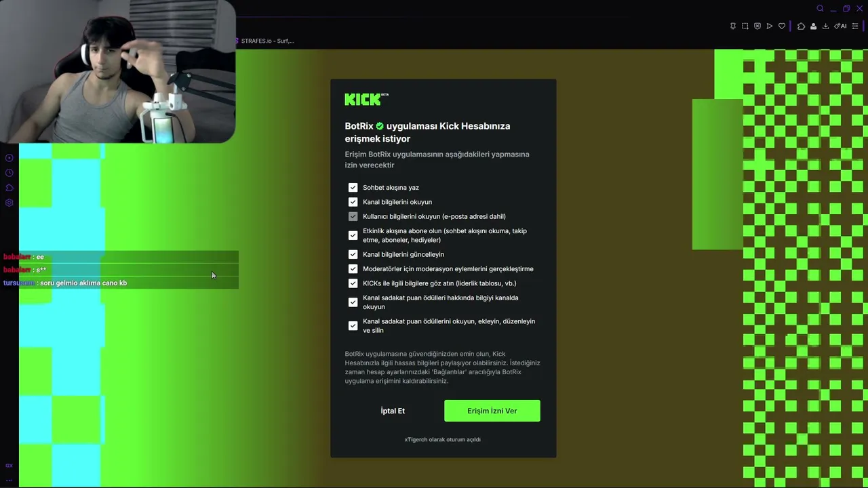Uncheck the 'Kanal bilgilerini okuyun' checkbox
The height and width of the screenshot is (488, 868).
[x=353, y=202]
